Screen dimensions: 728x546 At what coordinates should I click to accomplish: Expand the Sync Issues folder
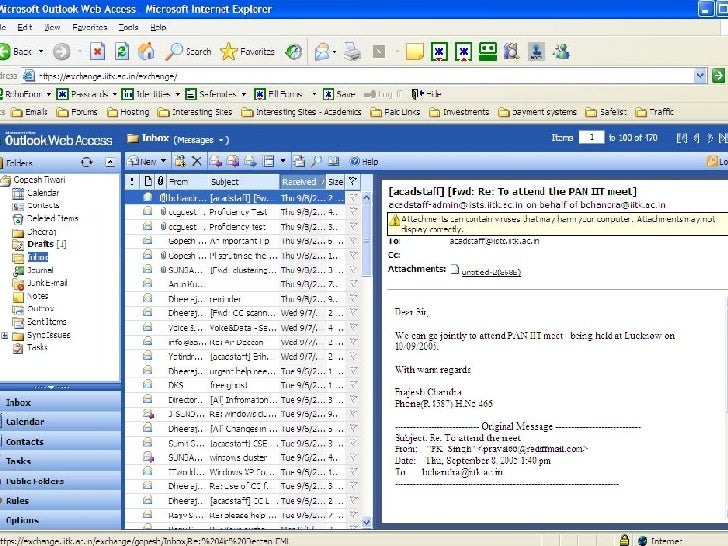(5, 335)
